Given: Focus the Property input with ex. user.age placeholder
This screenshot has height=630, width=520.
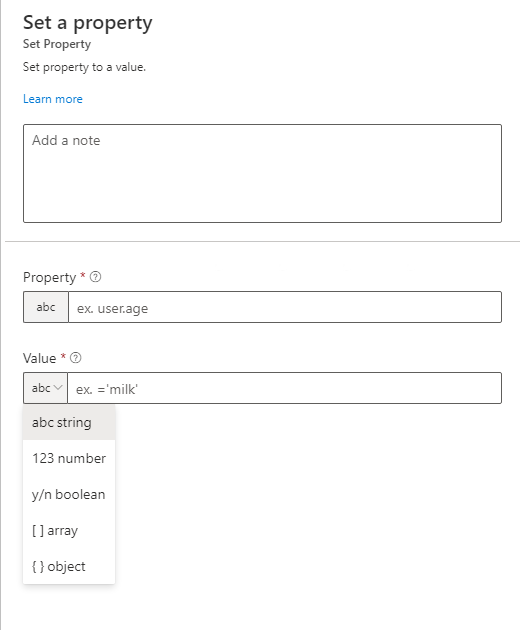Looking at the screenshot, I should pyautogui.click(x=285, y=307).
